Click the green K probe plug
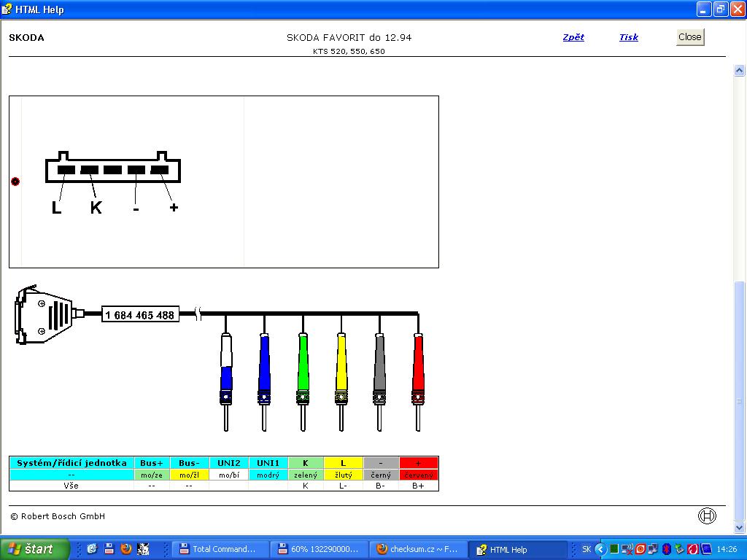This screenshot has width=747, height=560. click(303, 382)
